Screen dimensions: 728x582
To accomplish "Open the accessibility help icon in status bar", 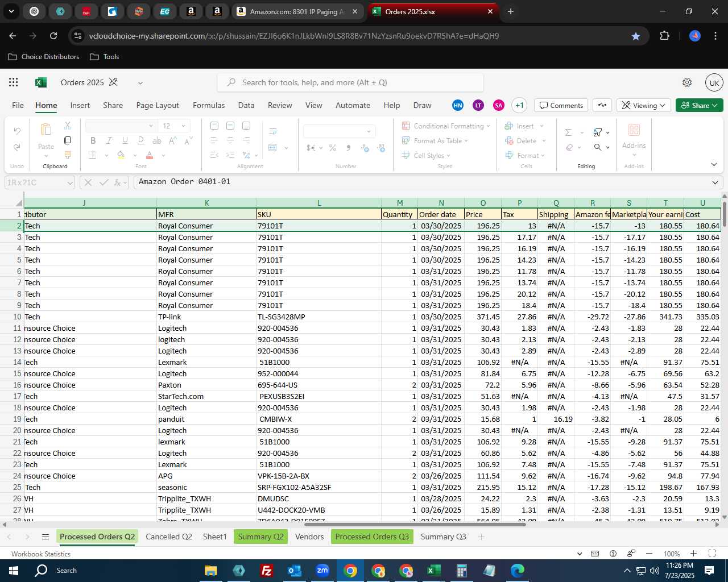I will tap(613, 554).
